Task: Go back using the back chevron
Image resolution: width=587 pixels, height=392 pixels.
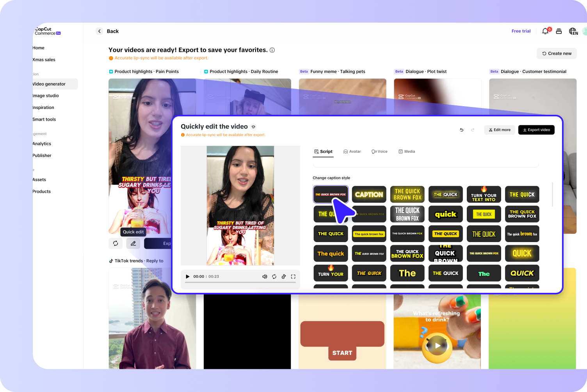Action: pyautogui.click(x=100, y=31)
